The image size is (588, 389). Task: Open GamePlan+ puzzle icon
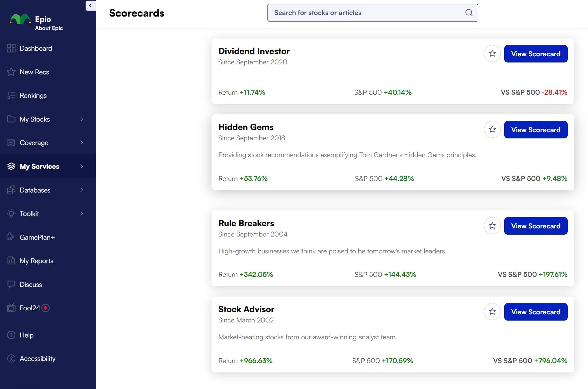pyautogui.click(x=11, y=237)
